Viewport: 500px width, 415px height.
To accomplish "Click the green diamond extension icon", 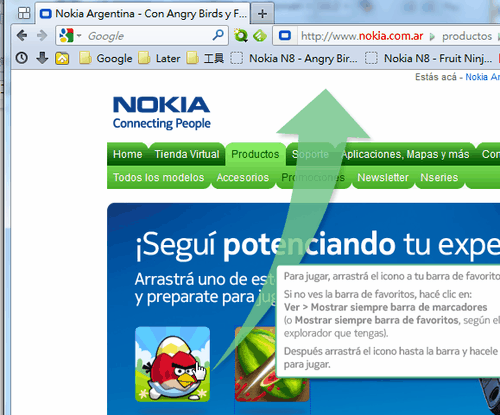I will 260,35.
